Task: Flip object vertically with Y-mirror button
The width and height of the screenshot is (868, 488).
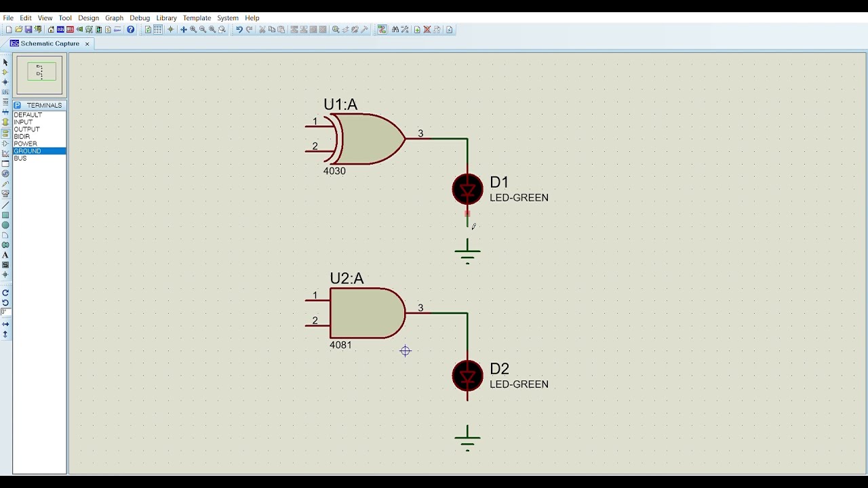Action: [x=5, y=333]
